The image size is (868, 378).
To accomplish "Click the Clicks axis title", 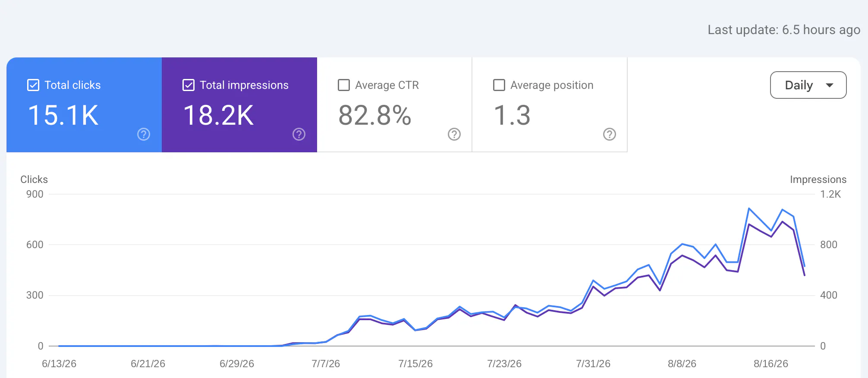I will pyautogui.click(x=34, y=180).
